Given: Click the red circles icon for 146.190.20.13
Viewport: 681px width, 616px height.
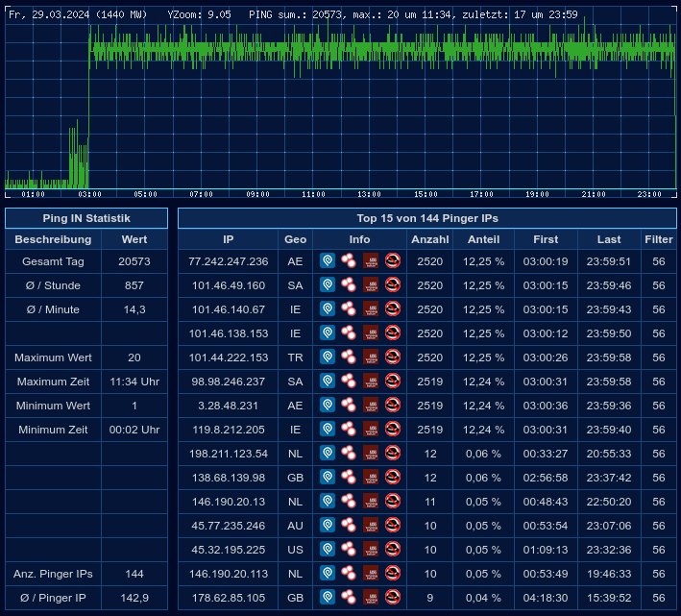Looking at the screenshot, I should pos(349,501).
